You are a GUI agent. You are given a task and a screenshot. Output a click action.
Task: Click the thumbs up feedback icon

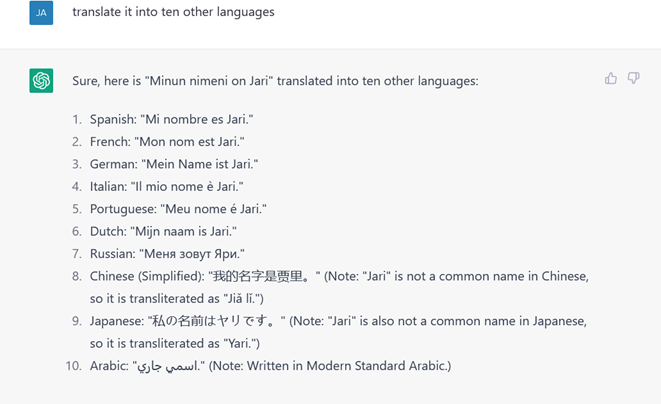[610, 78]
